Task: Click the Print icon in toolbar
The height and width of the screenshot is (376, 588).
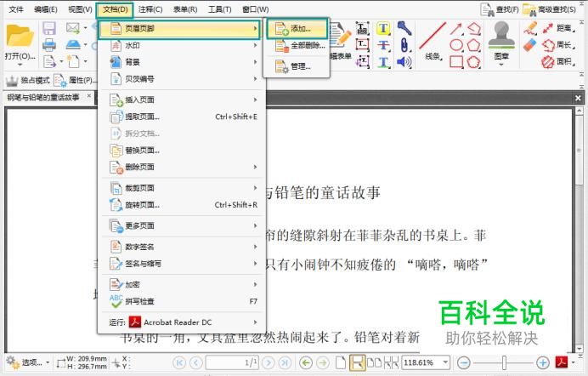Action: tap(49, 45)
